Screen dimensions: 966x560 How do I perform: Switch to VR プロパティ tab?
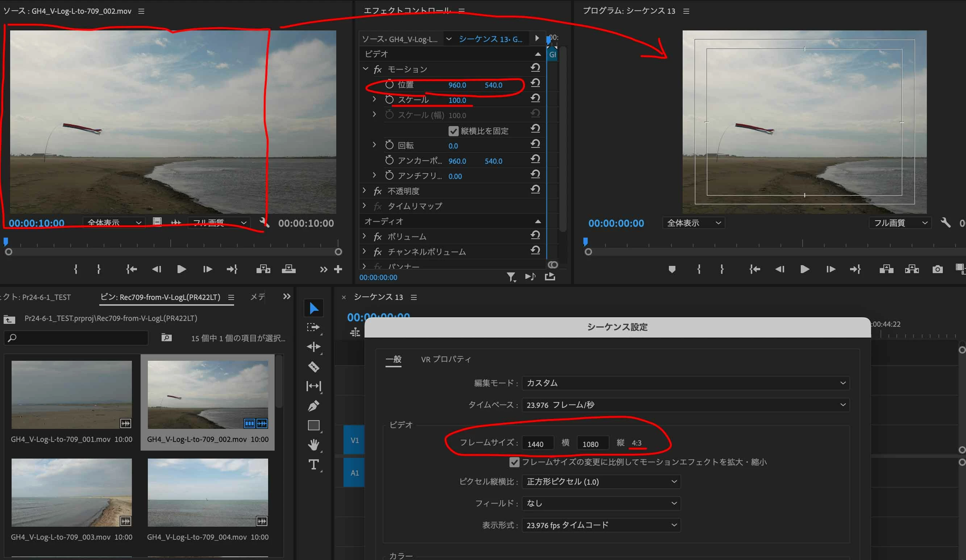(x=445, y=359)
